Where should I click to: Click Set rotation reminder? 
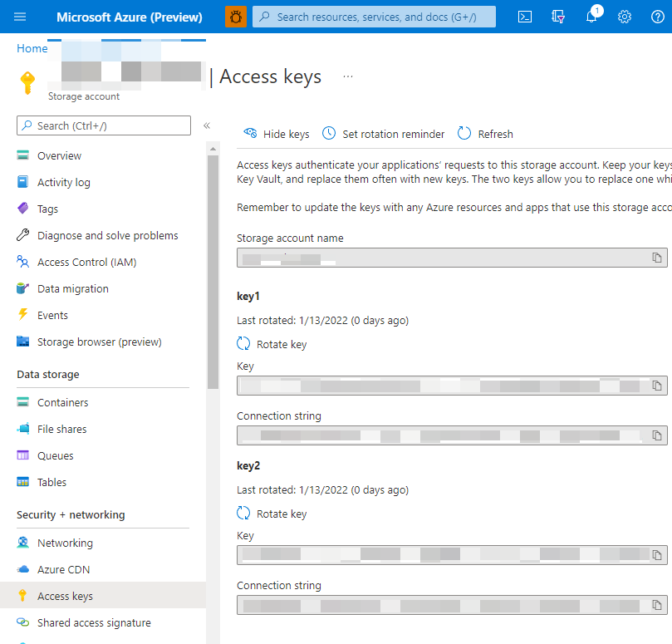383,135
